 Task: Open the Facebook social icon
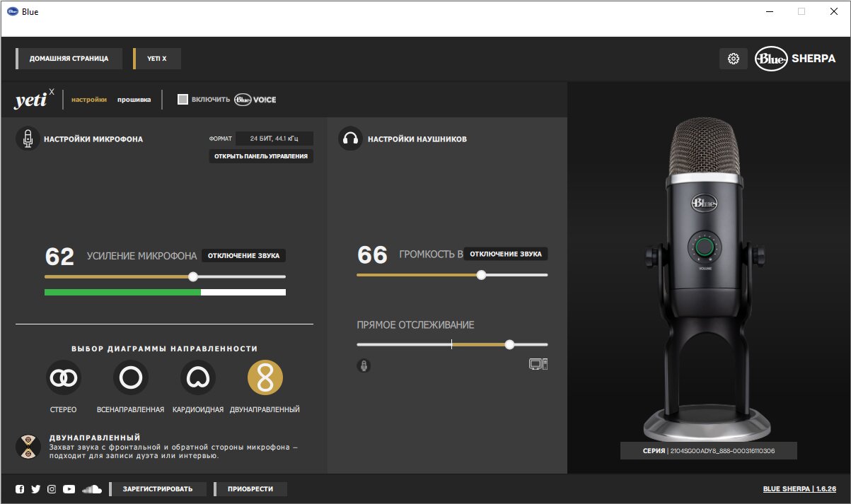(20, 489)
